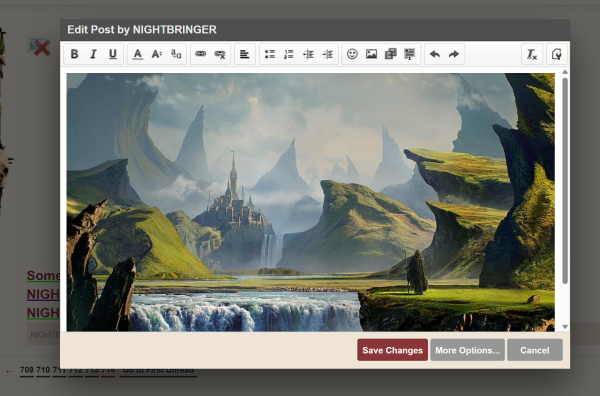Screen dimensions: 600x396
Task: Toggle Underline formatting
Action: point(112,54)
